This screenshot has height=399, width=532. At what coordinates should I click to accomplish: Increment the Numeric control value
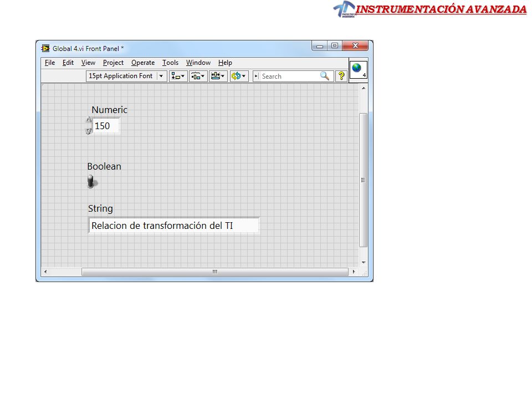point(89,120)
